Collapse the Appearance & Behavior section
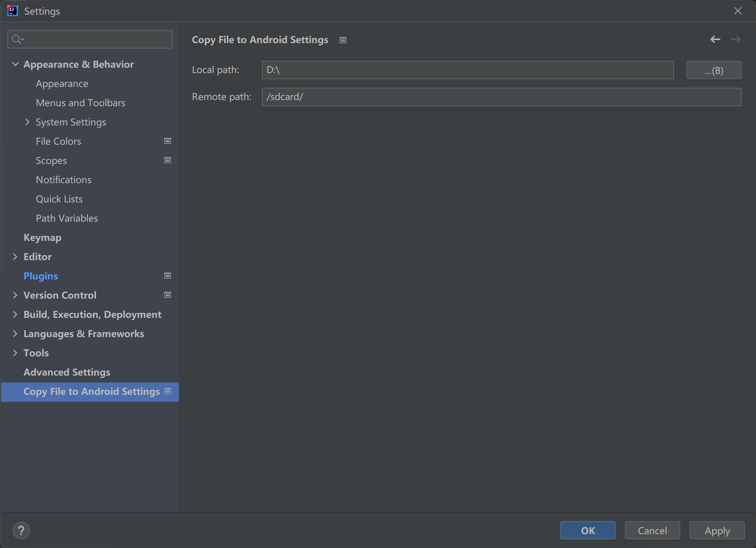This screenshot has width=756, height=548. [x=15, y=64]
